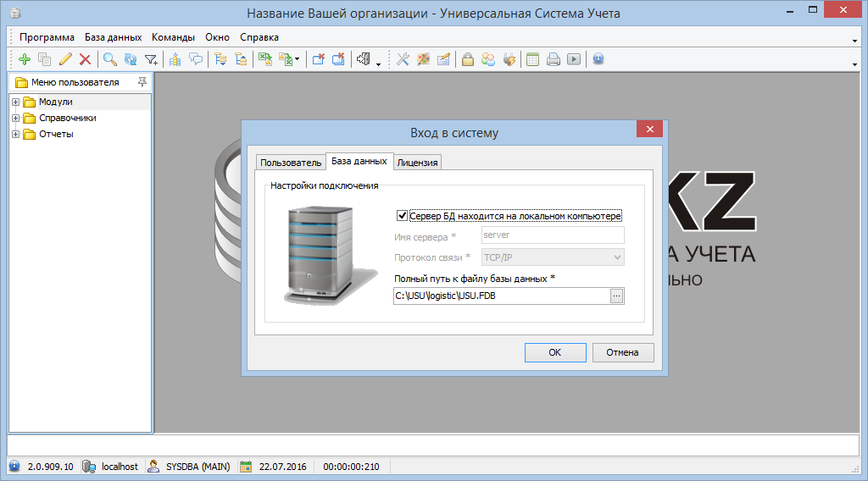Open the База данных menu
The image size is (868, 481).
coord(113,37)
